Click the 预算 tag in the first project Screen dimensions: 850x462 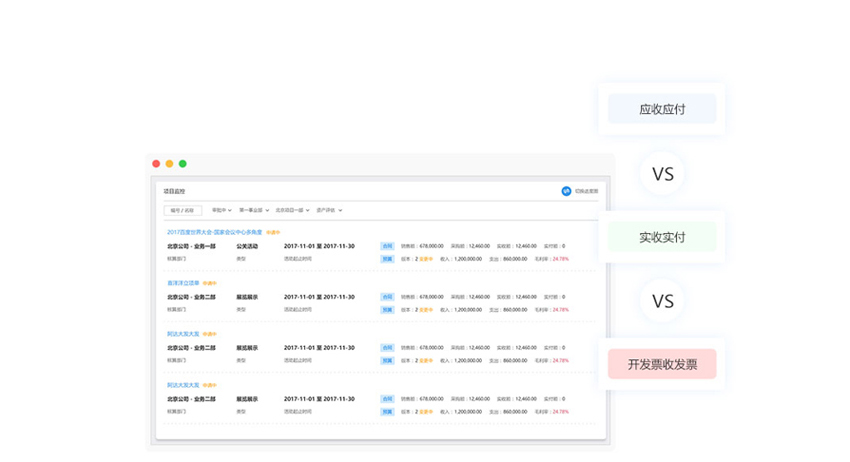pos(387,258)
